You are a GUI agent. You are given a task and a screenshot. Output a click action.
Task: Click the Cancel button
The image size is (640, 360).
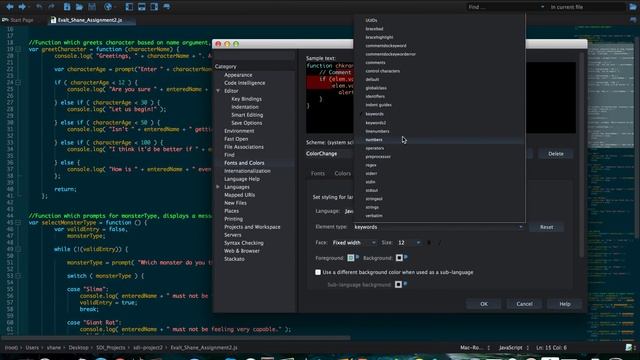524,304
